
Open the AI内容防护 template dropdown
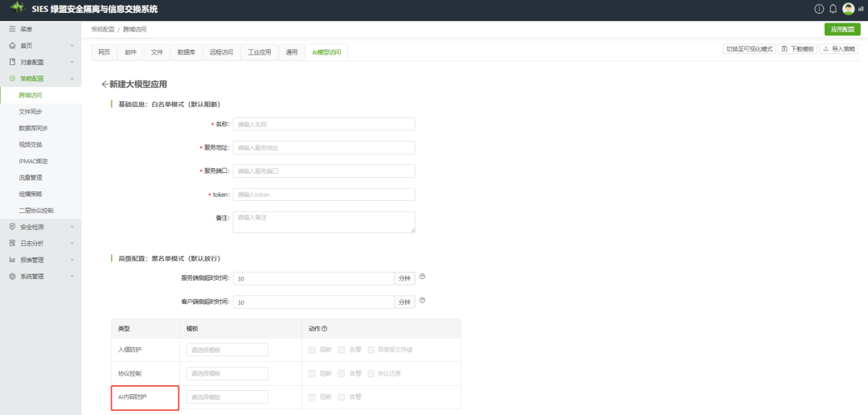(x=227, y=397)
